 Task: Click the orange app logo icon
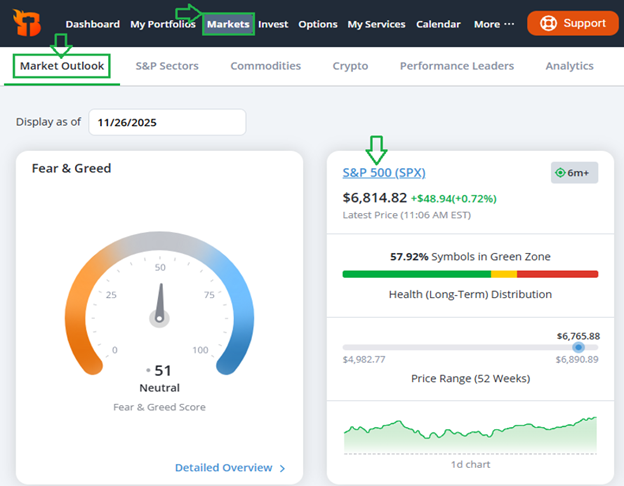click(28, 23)
